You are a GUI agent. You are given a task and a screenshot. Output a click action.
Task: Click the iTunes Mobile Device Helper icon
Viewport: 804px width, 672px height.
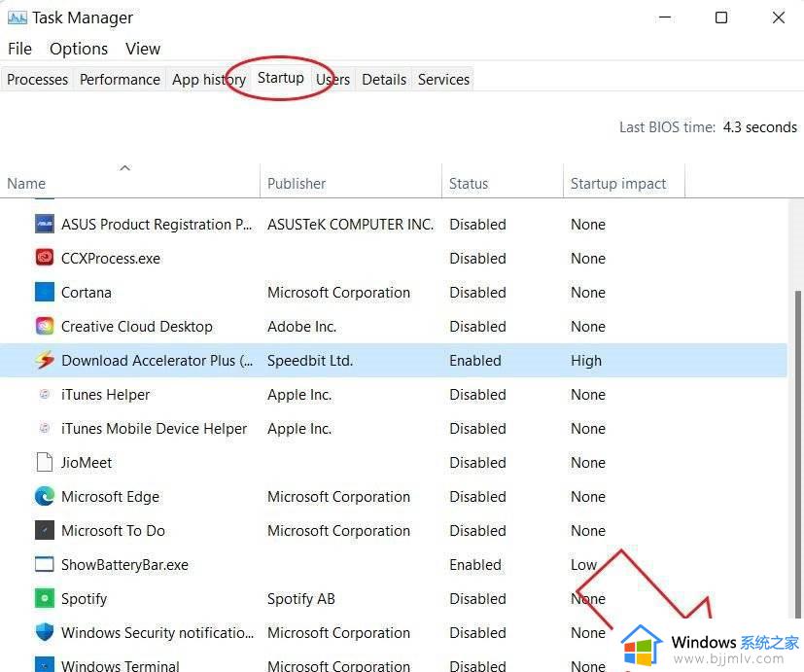tap(45, 428)
